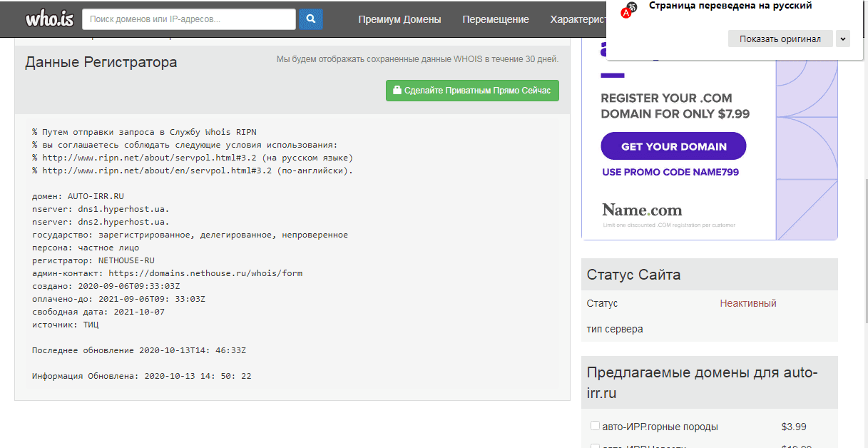
Task: Click the Name.com logo in ad
Action: pyautogui.click(x=642, y=210)
